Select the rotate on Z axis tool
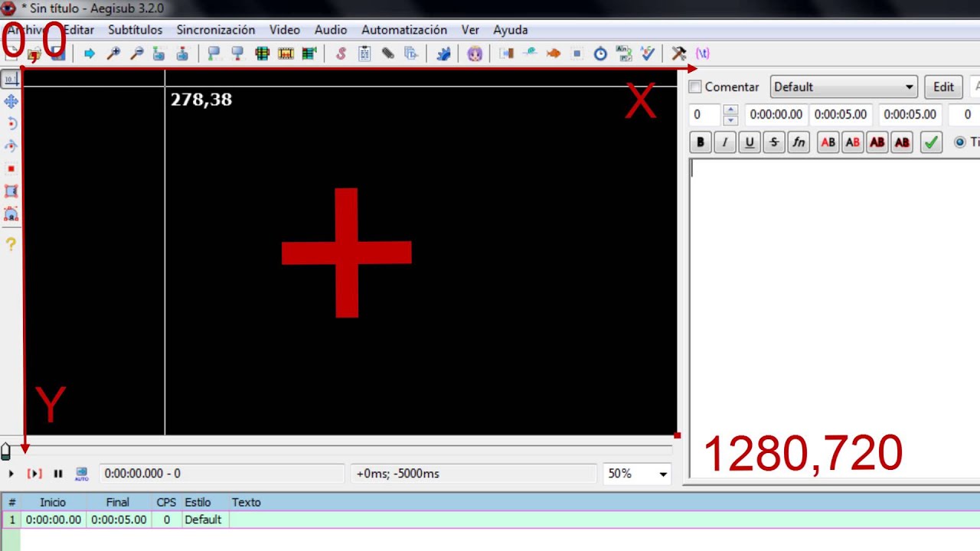 (x=11, y=123)
